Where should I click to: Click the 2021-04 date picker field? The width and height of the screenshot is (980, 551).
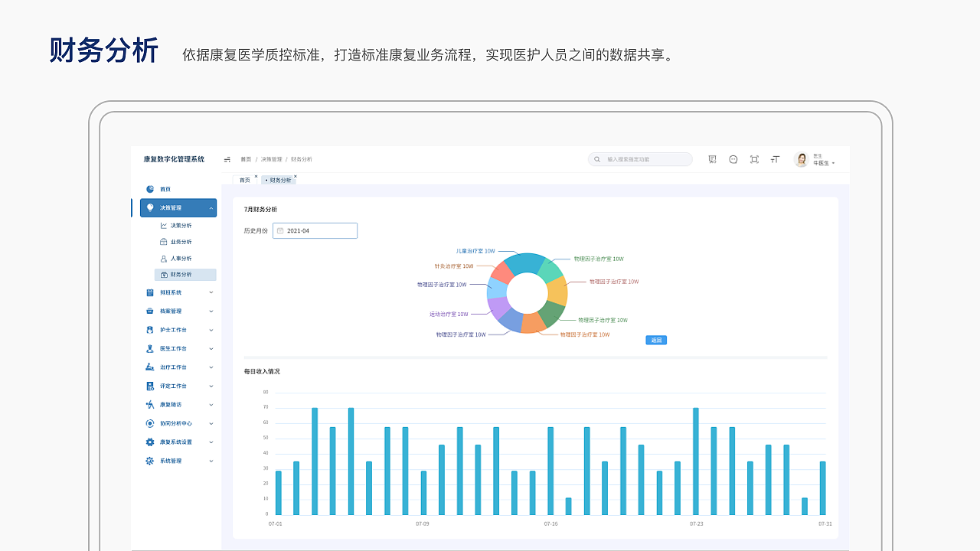click(x=315, y=230)
